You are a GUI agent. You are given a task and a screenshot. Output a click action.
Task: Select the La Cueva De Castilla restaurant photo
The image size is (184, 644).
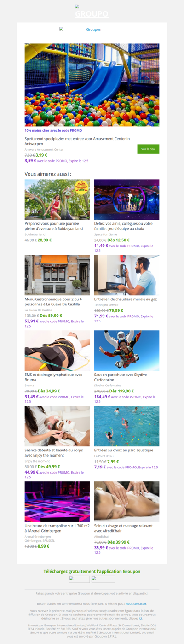[x=57, y=275]
